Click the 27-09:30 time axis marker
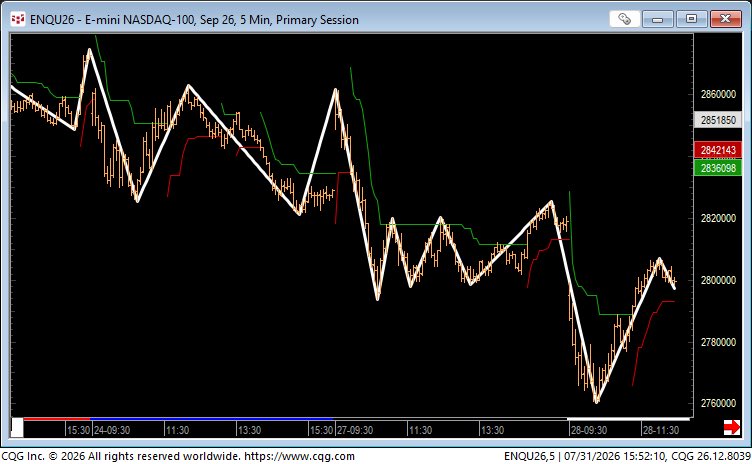This screenshot has height=464, width=752. tap(354, 430)
